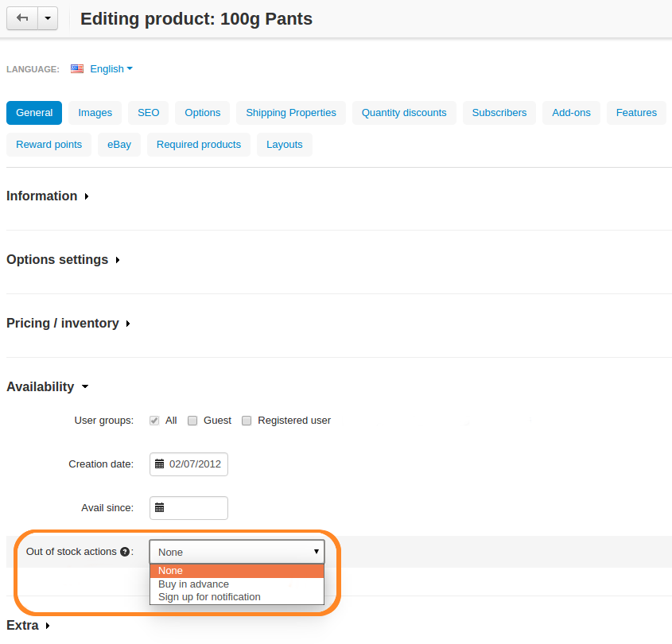This screenshot has width=672, height=644.
Task: Expand the Pricing / inventory section
Action: pos(68,323)
